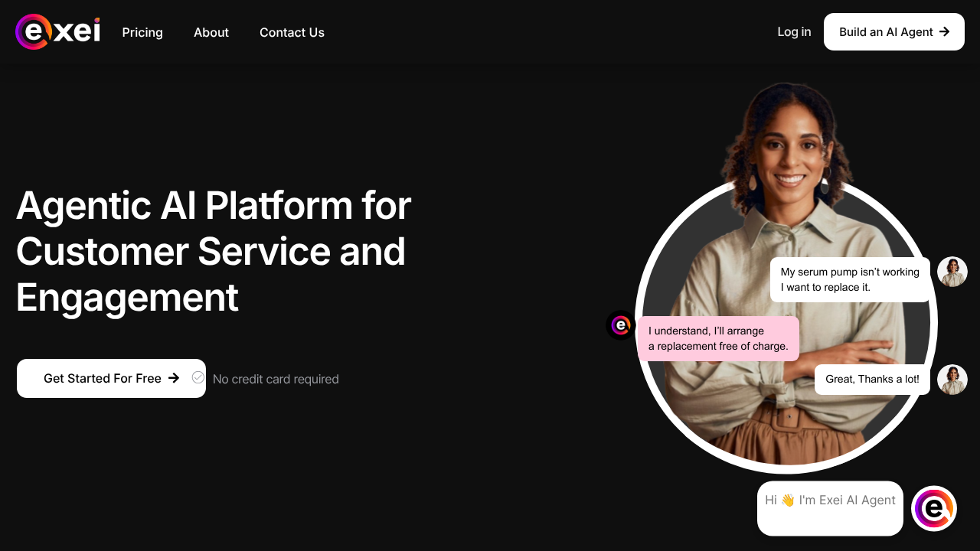The width and height of the screenshot is (980, 551).
Task: Click the Exei bot avatar beside pink message
Action: point(621,325)
